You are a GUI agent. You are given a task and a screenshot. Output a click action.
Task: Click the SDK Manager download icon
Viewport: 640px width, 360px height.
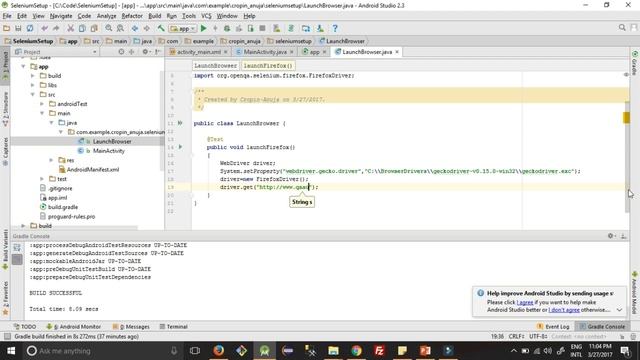pos(320,28)
